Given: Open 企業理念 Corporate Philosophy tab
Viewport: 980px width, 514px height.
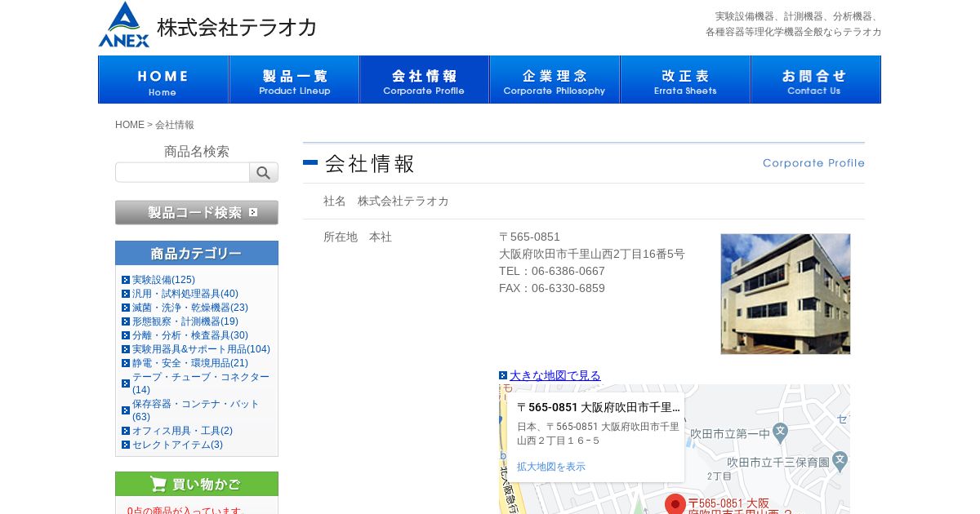Looking at the screenshot, I should pyautogui.click(x=555, y=80).
